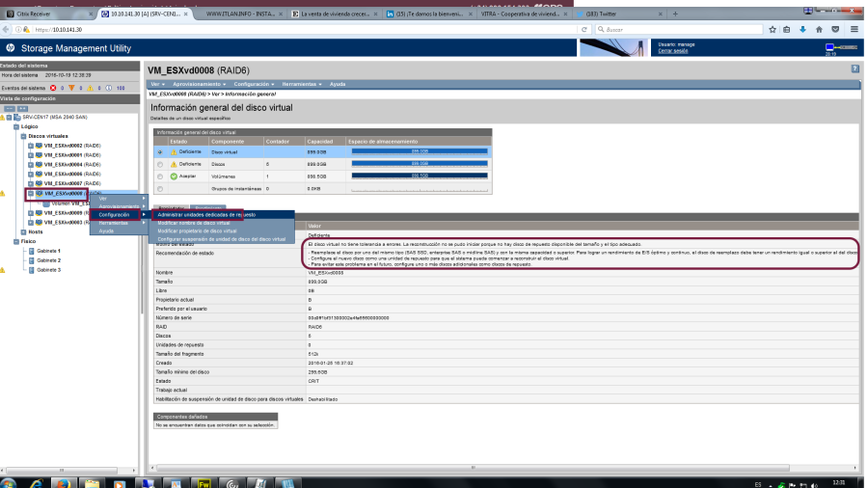
Task: Select Gabinete 1 in the tree
Action: point(49,251)
